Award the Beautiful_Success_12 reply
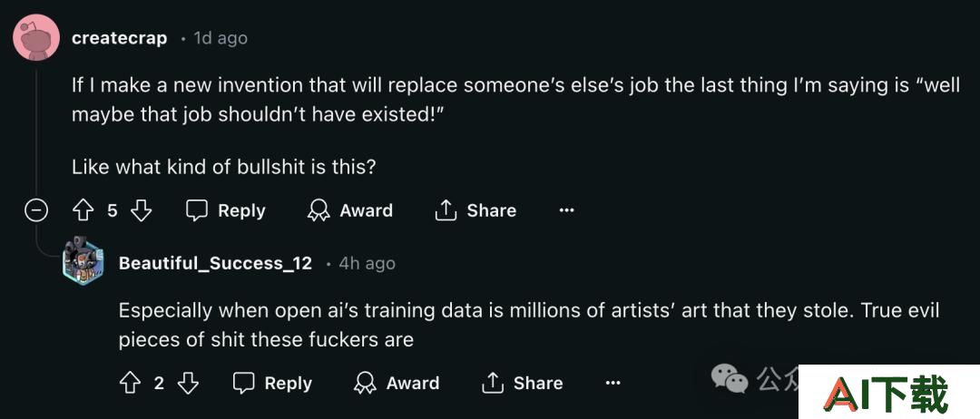This screenshot has width=980, height=419. (397, 383)
